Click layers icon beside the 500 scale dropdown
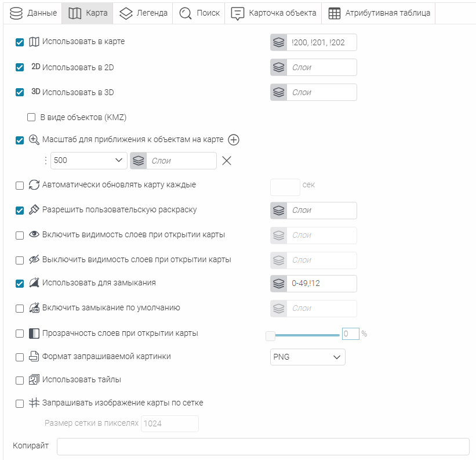 point(139,161)
